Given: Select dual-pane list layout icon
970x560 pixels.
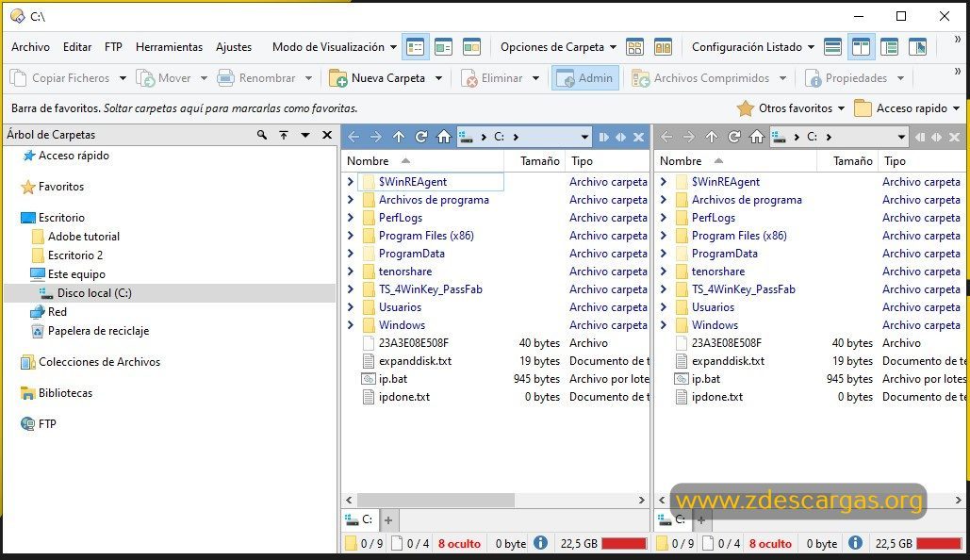Looking at the screenshot, I should pyautogui.click(x=862, y=47).
